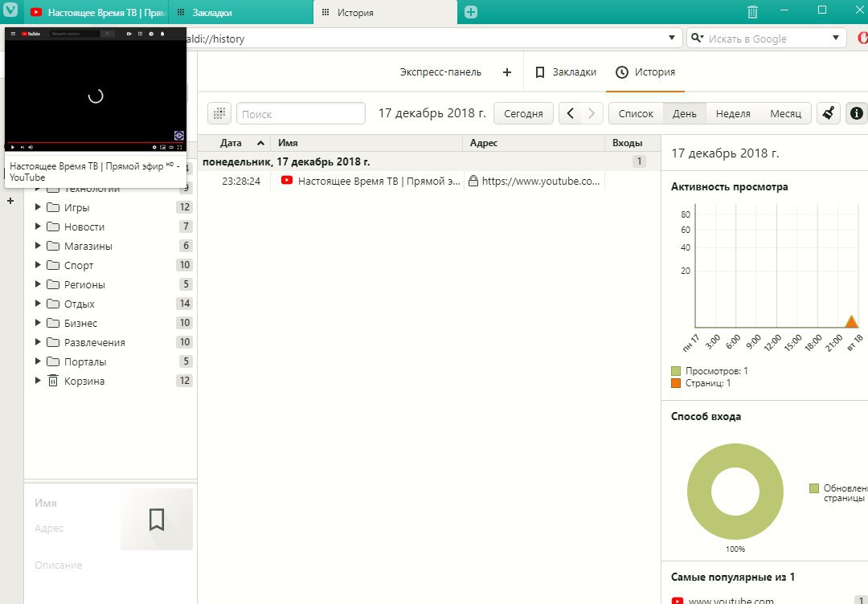
Task: Click the Обновление страницы legend swatch
Action: pyautogui.click(x=813, y=488)
